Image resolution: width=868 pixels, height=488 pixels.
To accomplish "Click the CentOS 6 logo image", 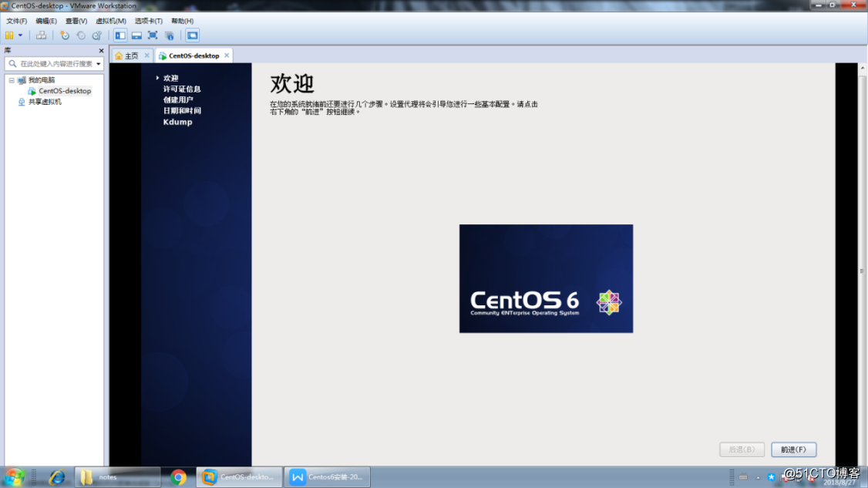I will pos(546,278).
